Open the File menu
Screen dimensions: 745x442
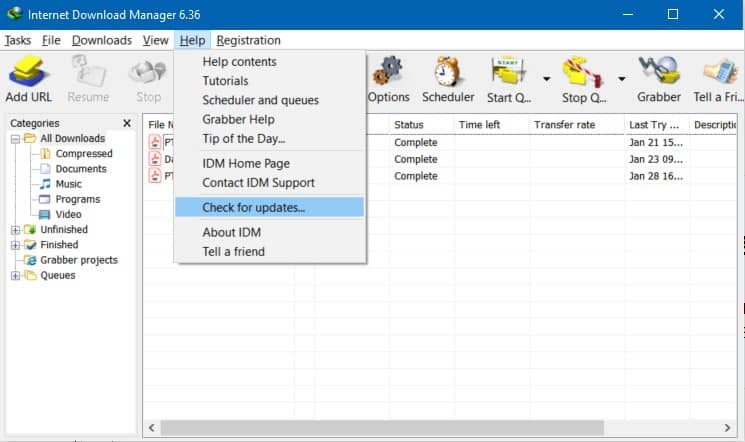point(51,40)
